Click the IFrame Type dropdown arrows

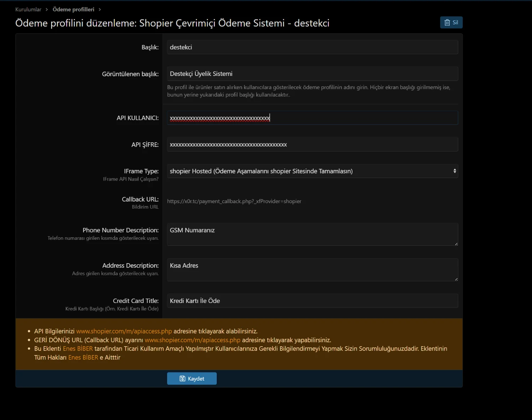pos(454,171)
